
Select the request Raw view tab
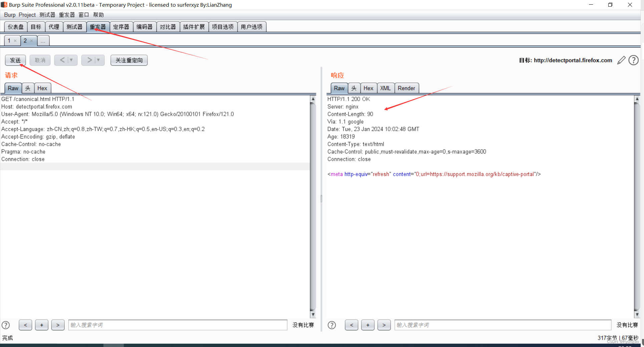point(13,88)
